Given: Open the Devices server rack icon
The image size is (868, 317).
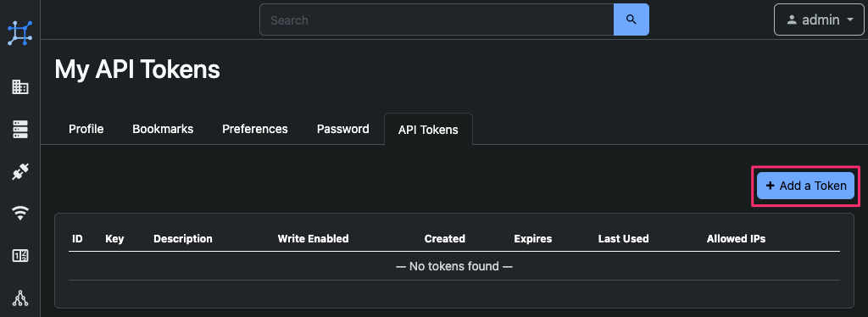Looking at the screenshot, I should pos(20,130).
